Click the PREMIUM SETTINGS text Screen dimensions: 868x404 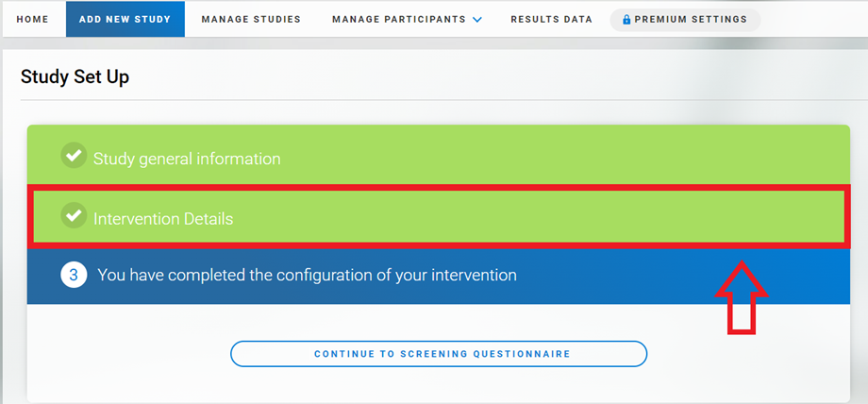[x=691, y=19]
